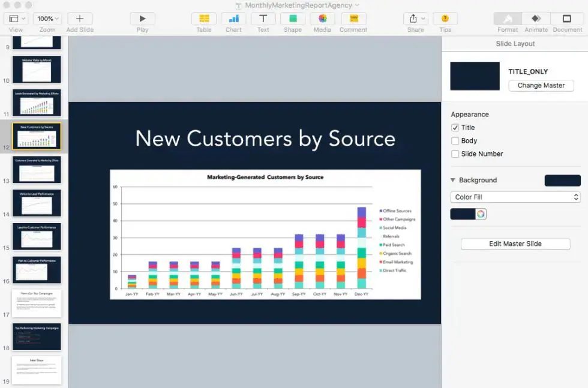This screenshot has height=388, width=588.
Task: Insert a Table from the toolbar
Action: (204, 19)
